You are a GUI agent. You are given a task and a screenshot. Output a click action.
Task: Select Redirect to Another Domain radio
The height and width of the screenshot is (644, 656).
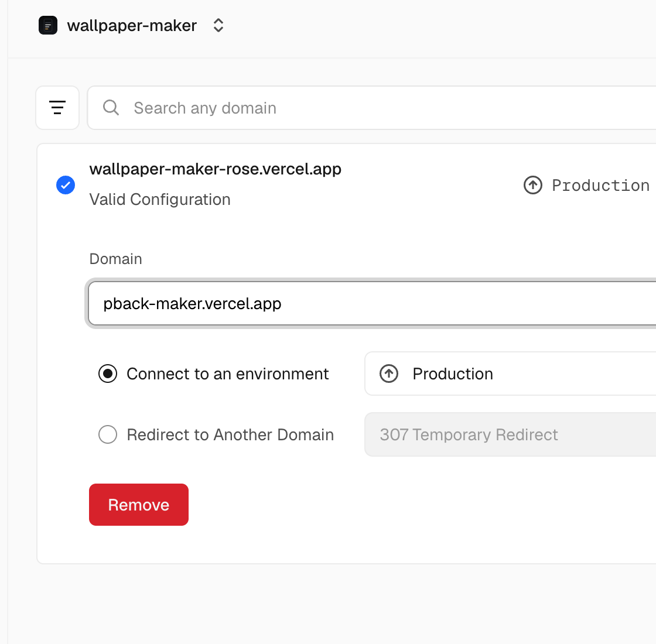tap(108, 434)
